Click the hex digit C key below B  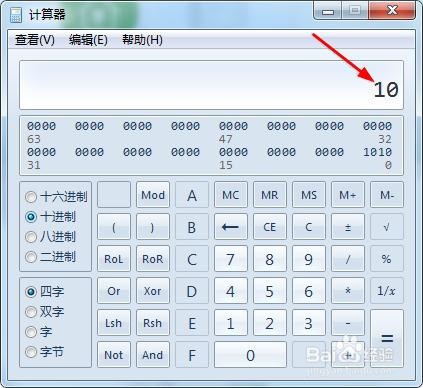click(192, 259)
